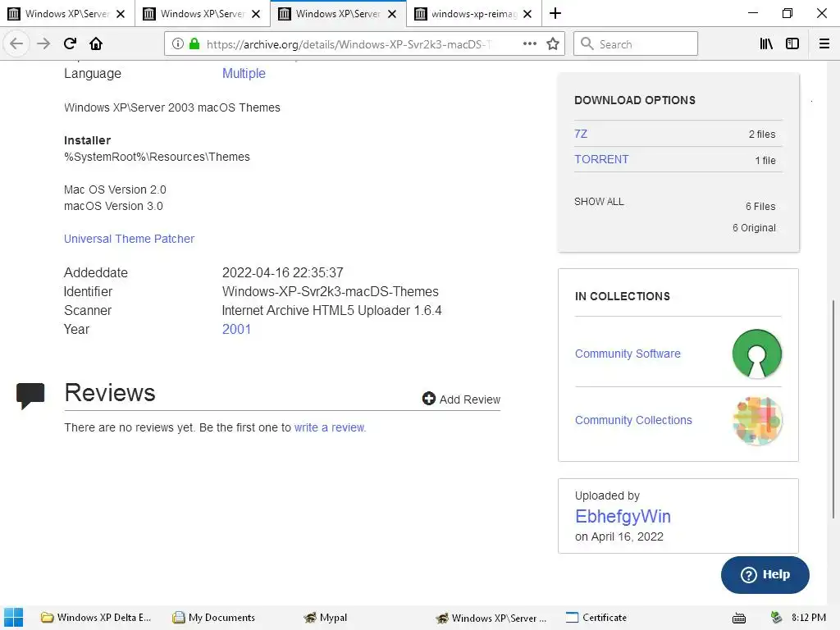Open the hamburger application menu
840x630 pixels.
(824, 44)
